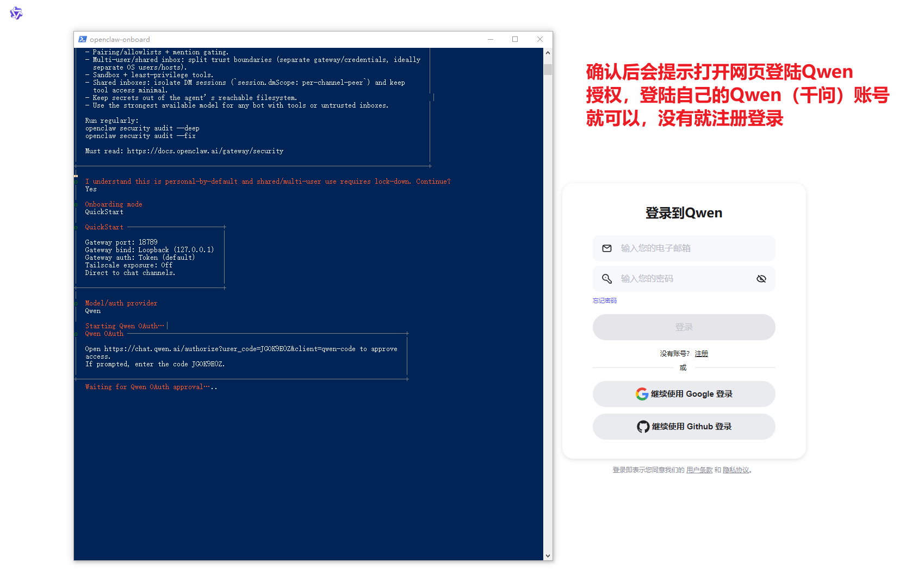Screen dimensions: 912x588
Task: Maximize the openclaw-onboard window
Action: coord(515,39)
